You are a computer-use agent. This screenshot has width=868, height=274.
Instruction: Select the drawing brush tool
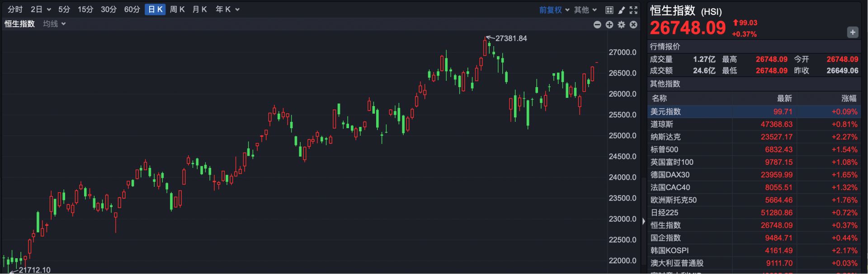point(622,10)
